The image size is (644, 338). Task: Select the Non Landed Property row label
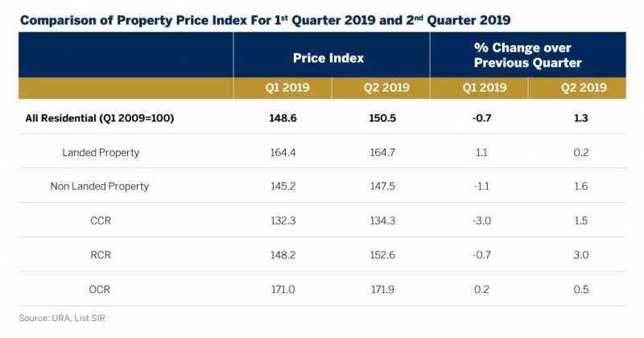click(x=100, y=186)
